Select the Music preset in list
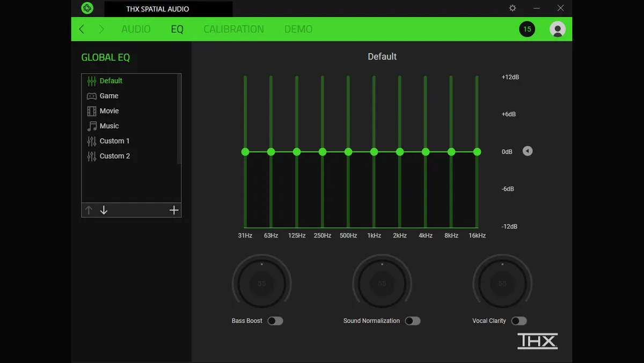The height and width of the screenshot is (363, 644). [109, 126]
